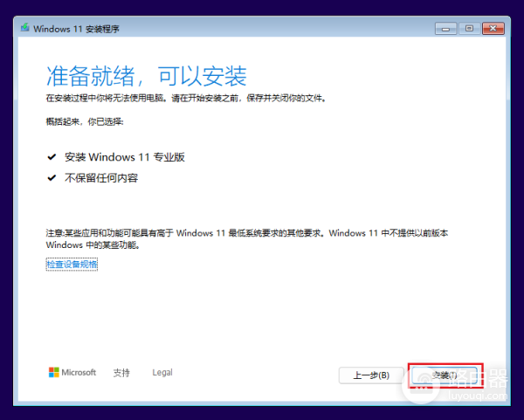524x420 pixels.
Task: Click the Windows 11 setup title icon
Action: click(x=24, y=28)
